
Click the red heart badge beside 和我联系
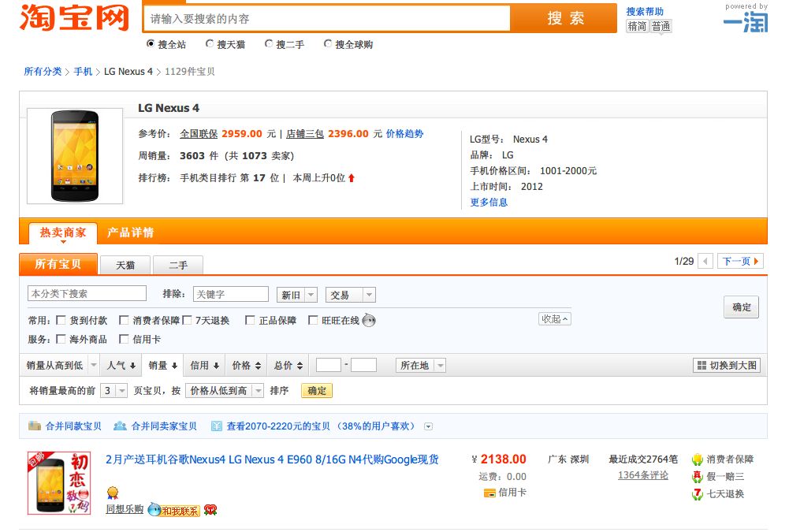pos(210,510)
